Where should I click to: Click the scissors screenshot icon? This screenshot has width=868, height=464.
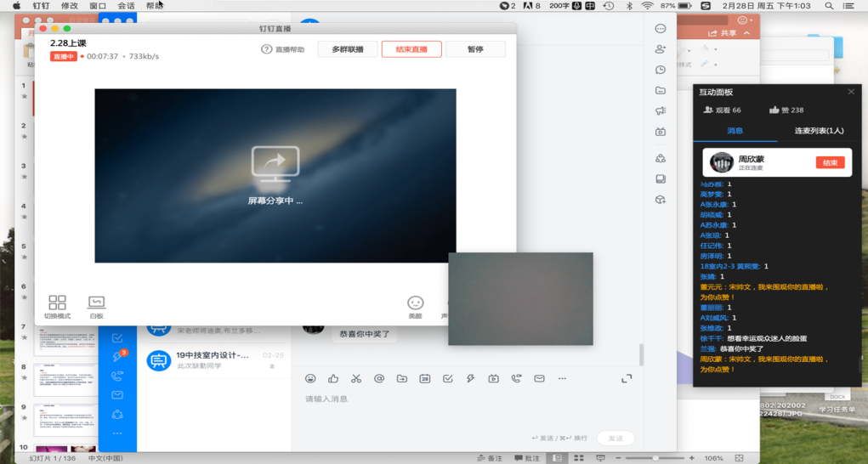click(356, 378)
